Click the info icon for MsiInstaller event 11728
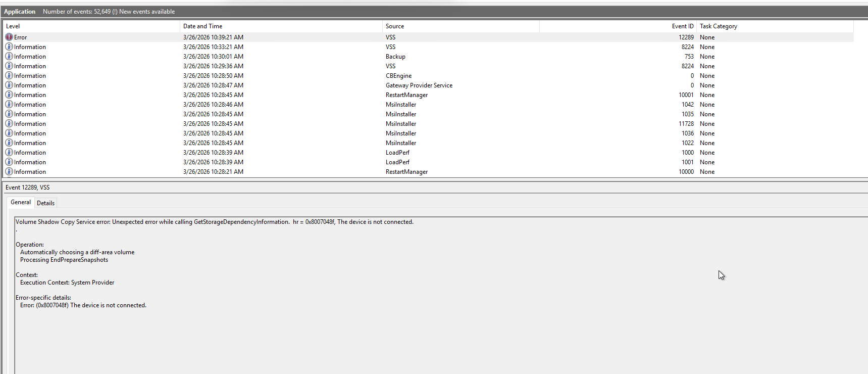The image size is (868, 374). tap(9, 123)
